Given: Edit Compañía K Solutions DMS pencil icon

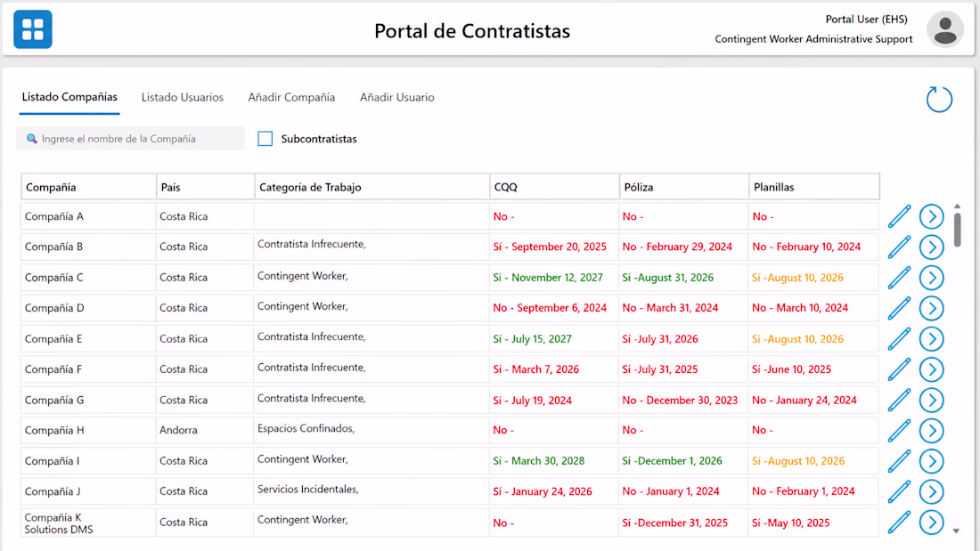Looking at the screenshot, I should pyautogui.click(x=899, y=523).
